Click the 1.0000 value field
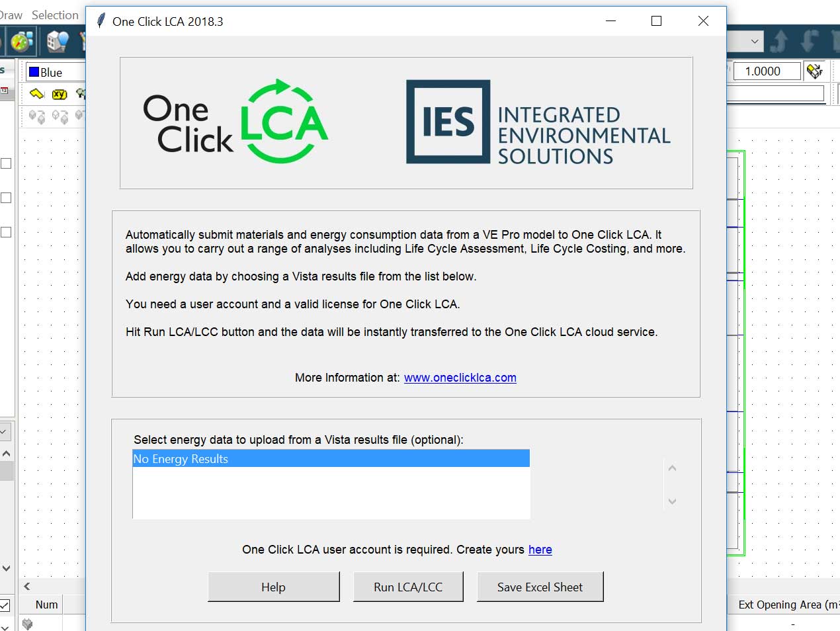840x631 pixels. pos(767,71)
